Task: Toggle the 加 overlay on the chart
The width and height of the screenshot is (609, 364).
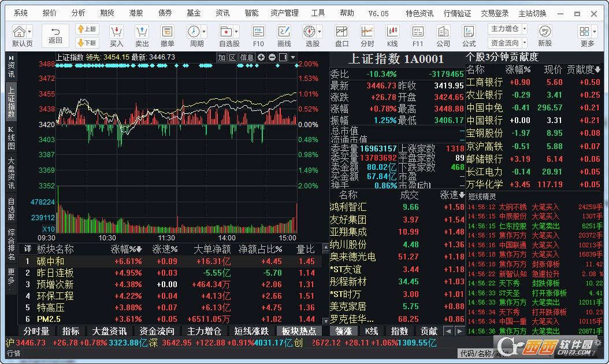Action: coord(223,58)
